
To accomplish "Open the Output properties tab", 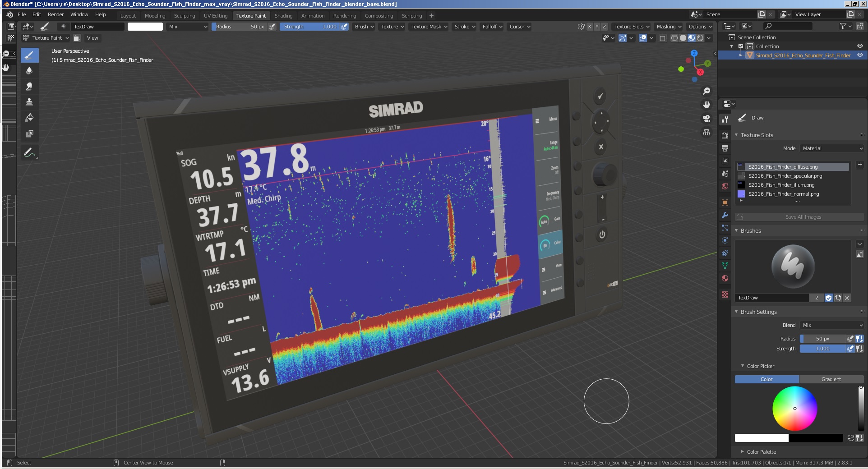I will point(725,148).
